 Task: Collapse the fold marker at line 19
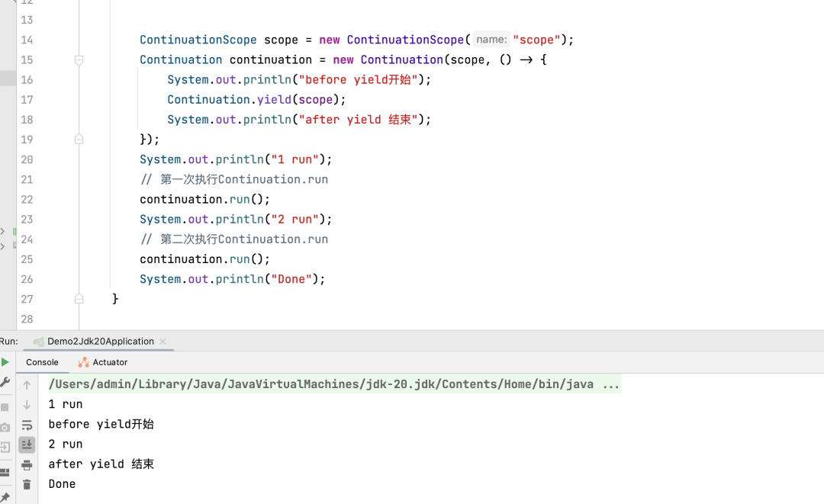[79, 140]
